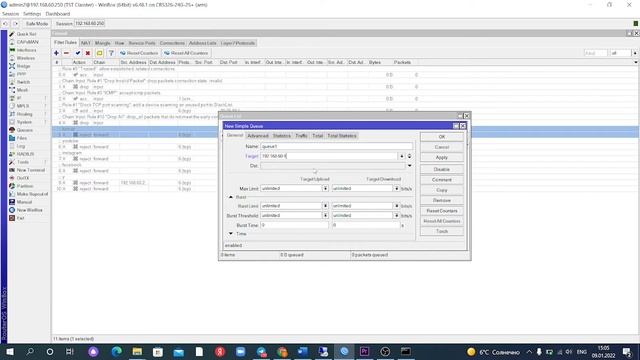Add a new firewall rule with plus icon
Viewport: 640px width, 360px height.
point(56,53)
